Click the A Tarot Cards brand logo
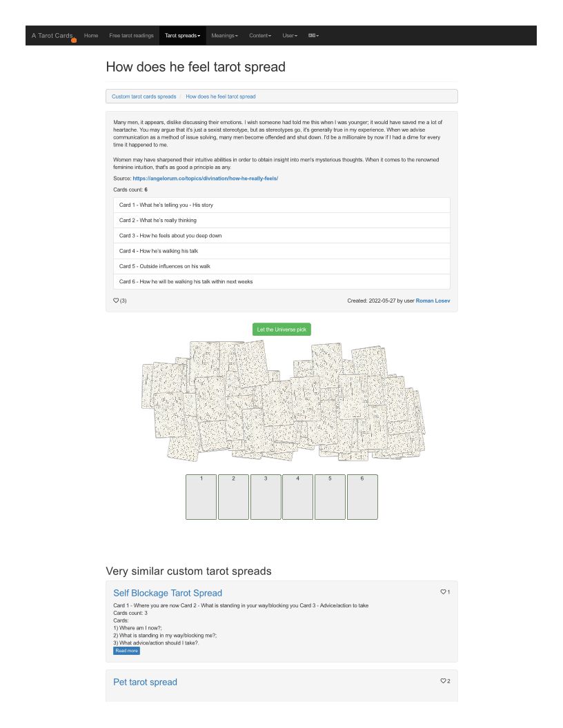Viewport: 563px width, 728px height. point(52,35)
